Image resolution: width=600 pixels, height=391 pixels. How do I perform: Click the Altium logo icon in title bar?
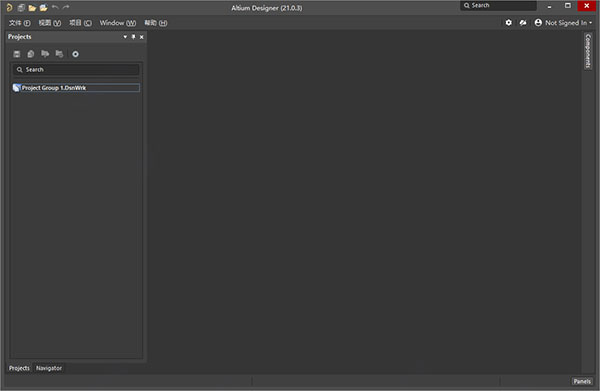click(10, 7)
